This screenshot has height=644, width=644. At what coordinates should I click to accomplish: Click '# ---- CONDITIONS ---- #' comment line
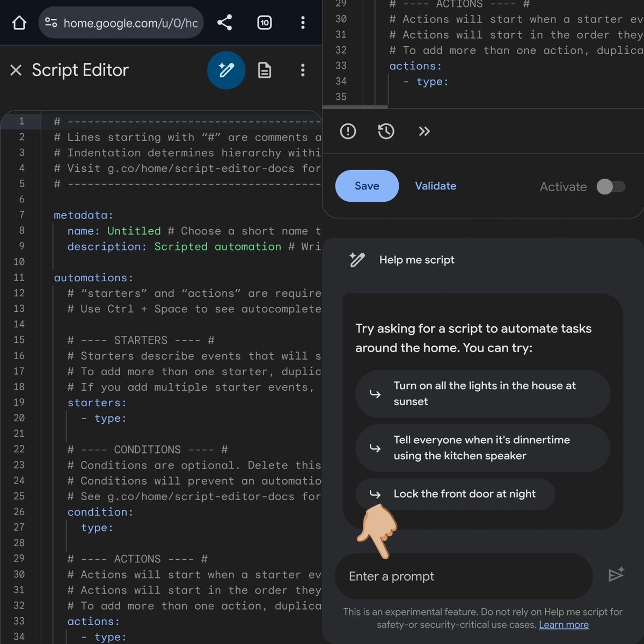tap(148, 449)
